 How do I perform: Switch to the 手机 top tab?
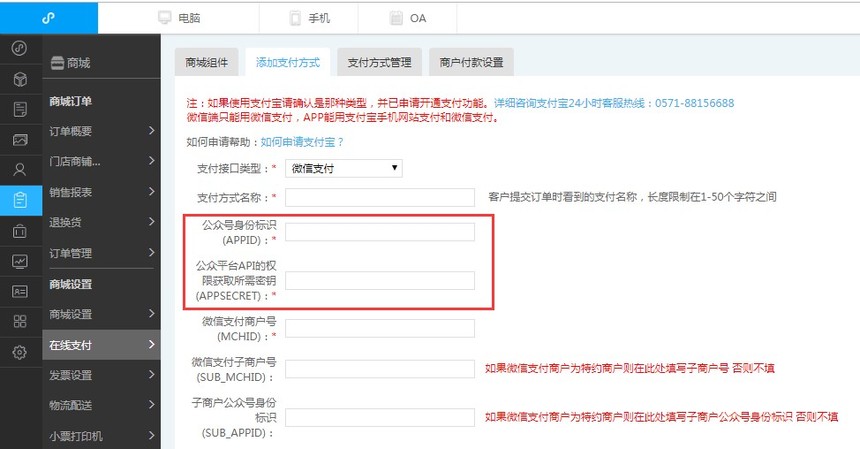pyautogui.click(x=309, y=18)
